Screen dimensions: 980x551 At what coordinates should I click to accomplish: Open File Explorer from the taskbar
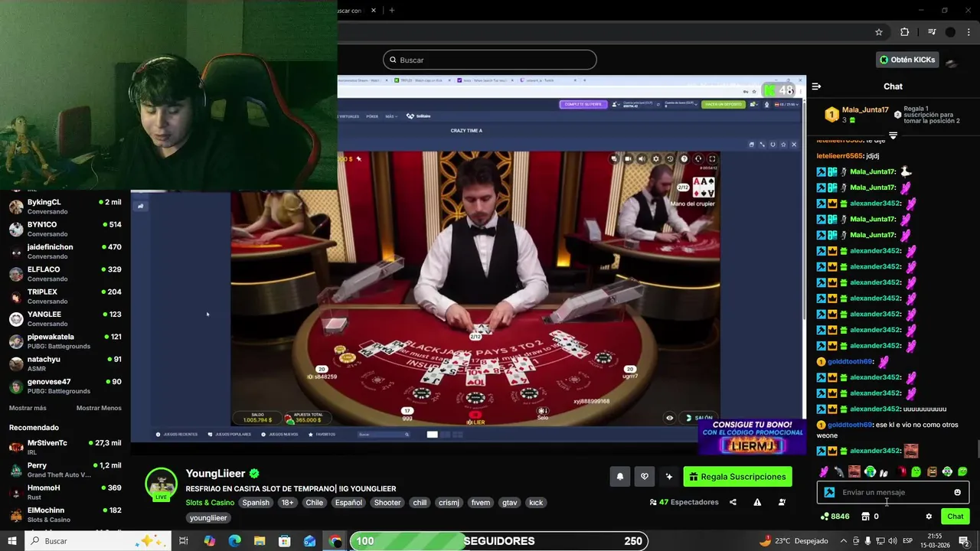tap(260, 541)
